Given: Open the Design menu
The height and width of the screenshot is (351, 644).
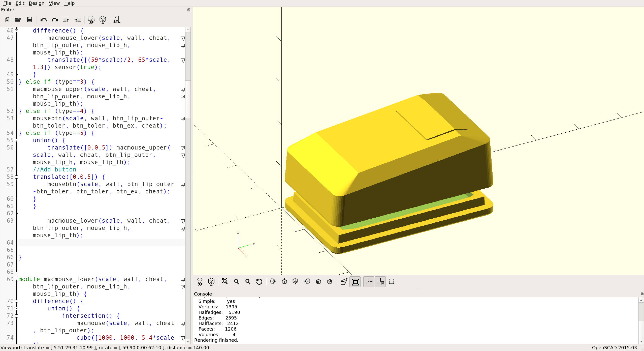Looking at the screenshot, I should point(36,3).
